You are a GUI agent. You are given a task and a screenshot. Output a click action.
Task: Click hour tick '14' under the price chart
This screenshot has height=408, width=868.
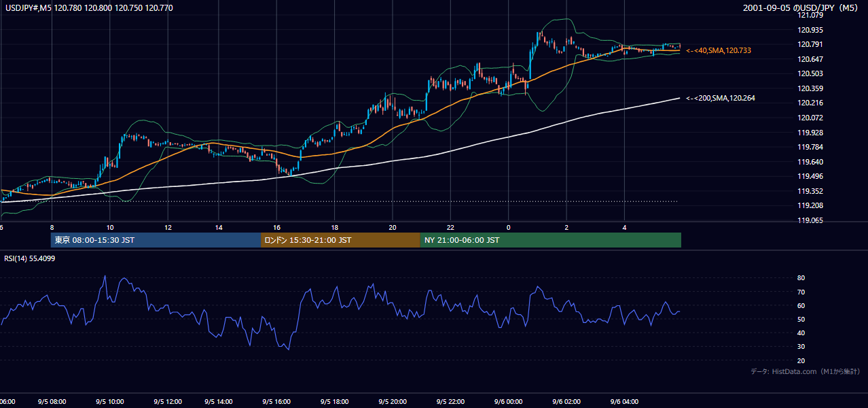coord(219,228)
